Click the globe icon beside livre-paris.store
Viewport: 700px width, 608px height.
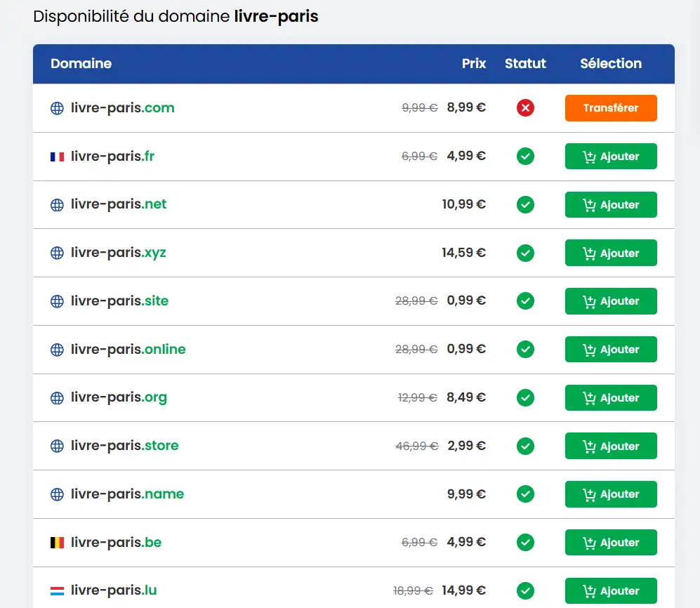click(57, 446)
